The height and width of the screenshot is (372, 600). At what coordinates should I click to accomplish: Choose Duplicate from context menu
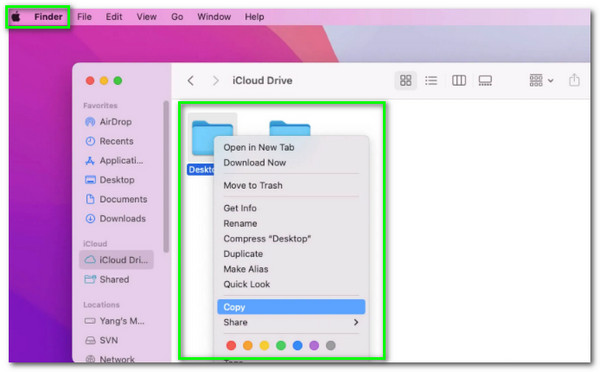coord(243,254)
